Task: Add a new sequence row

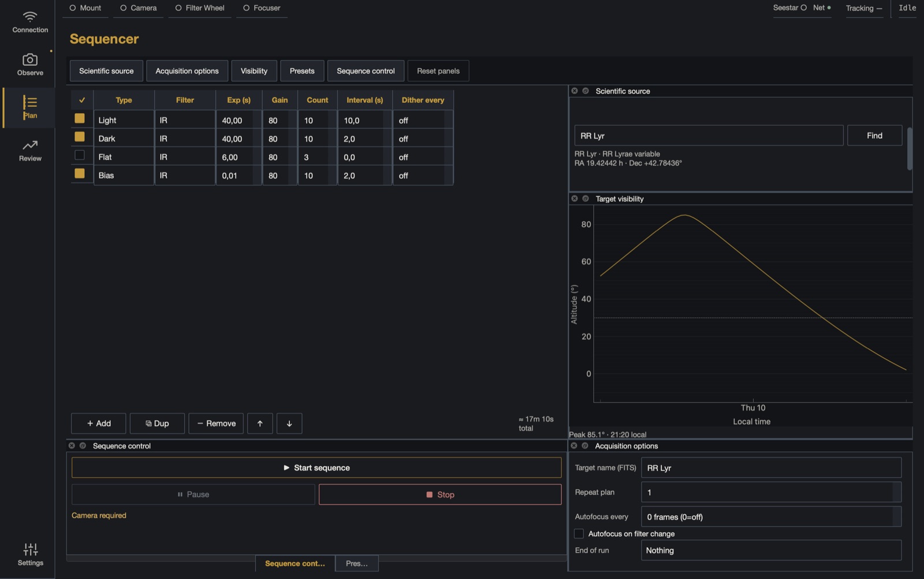Action: (99, 424)
